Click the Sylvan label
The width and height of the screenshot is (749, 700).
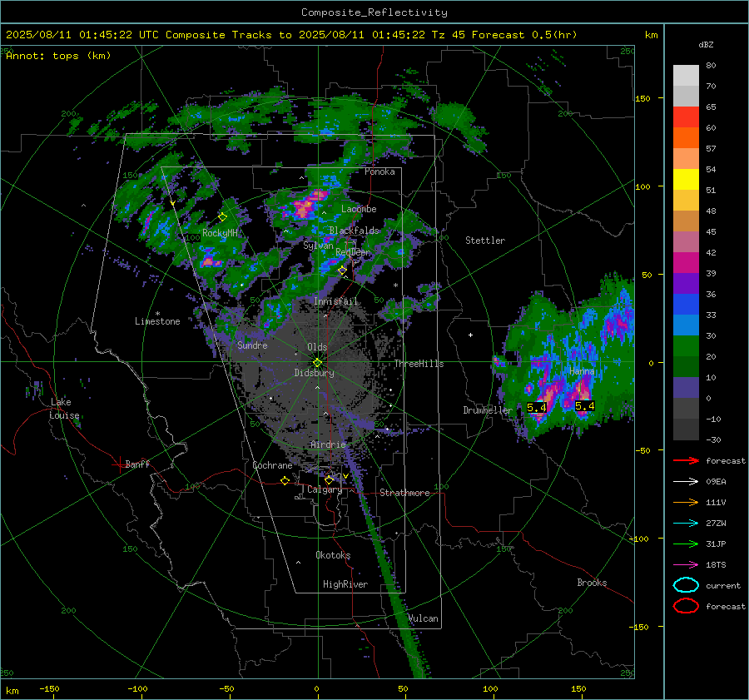tap(318, 246)
